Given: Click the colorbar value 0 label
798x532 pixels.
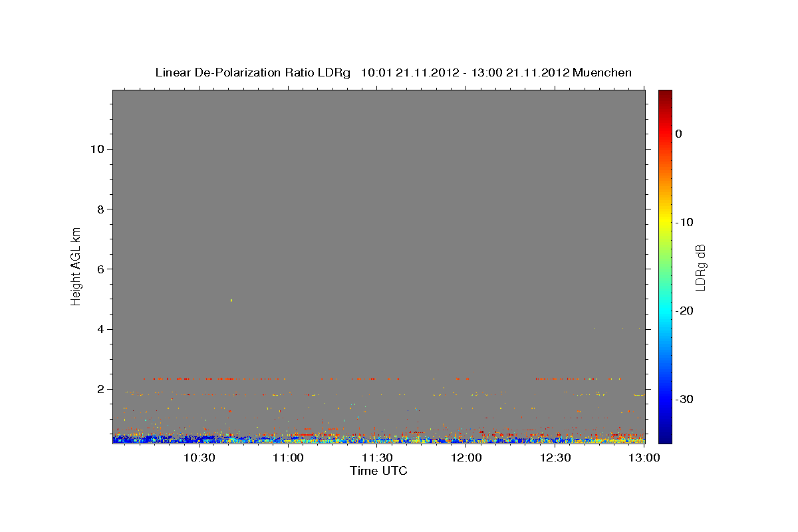Looking at the screenshot, I should pos(679,134).
